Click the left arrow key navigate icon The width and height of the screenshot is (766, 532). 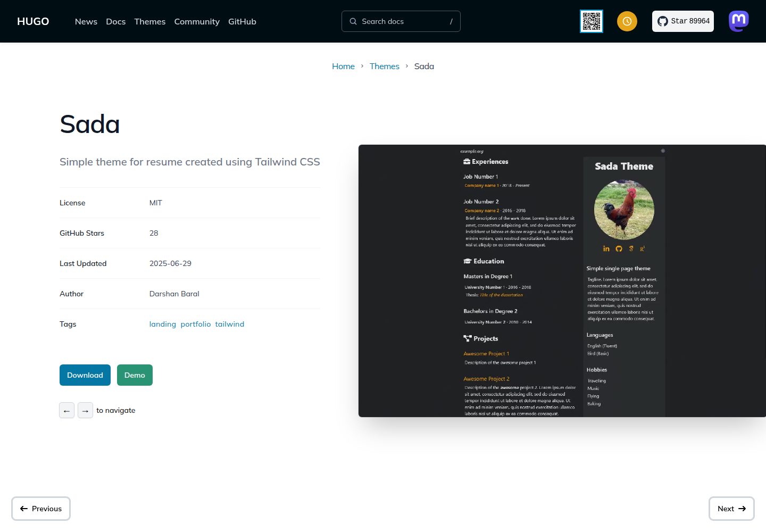(66, 410)
